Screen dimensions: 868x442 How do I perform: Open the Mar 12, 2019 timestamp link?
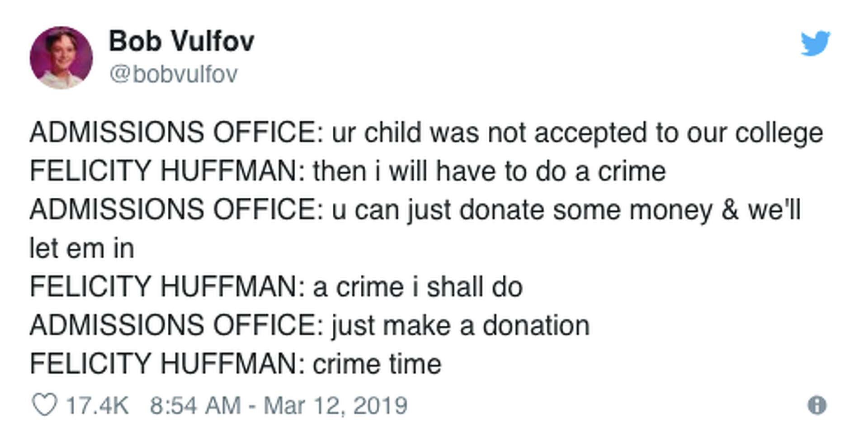click(278, 405)
